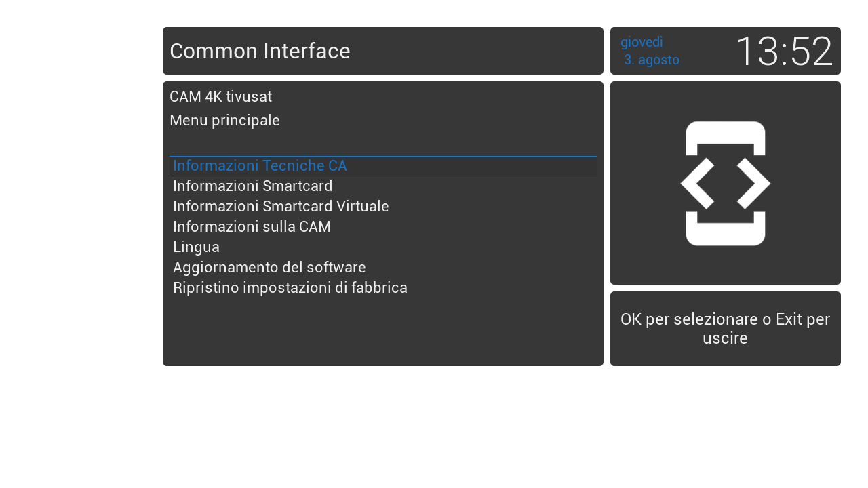Viewport: 868px width, 488px height.
Task: Open Informazioni Smartcard Virtuale entry
Action: 383,207
